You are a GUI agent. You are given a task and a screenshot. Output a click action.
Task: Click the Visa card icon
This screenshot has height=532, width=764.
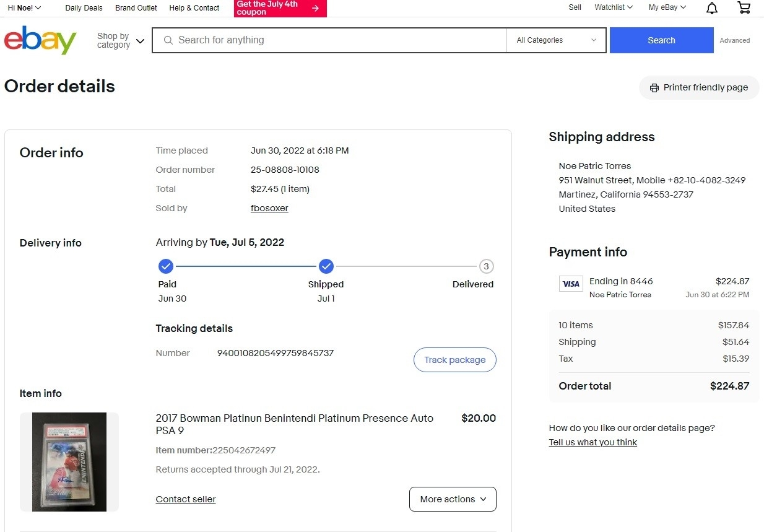(x=571, y=284)
